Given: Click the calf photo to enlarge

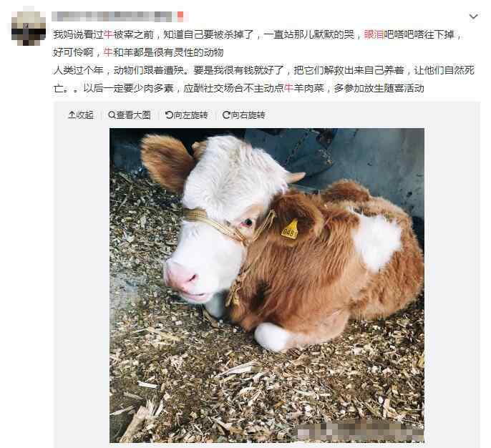Looking at the screenshot, I should pyautogui.click(x=267, y=286).
